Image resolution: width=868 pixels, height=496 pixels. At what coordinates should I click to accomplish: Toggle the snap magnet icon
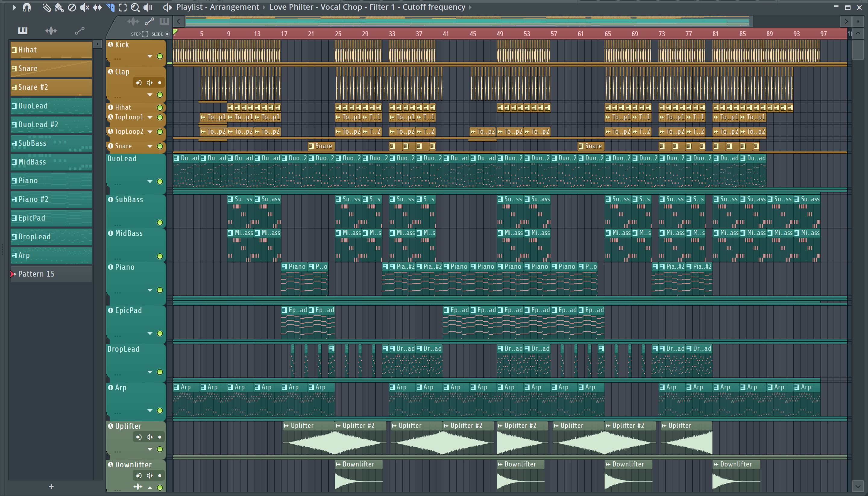coord(27,7)
